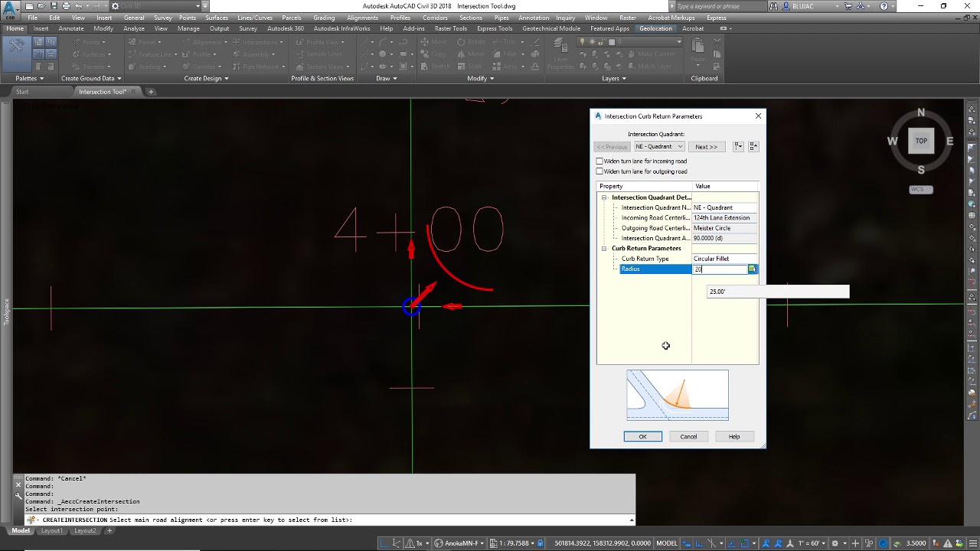Click the Open folder icon in quick access toolbar

(x=41, y=6)
